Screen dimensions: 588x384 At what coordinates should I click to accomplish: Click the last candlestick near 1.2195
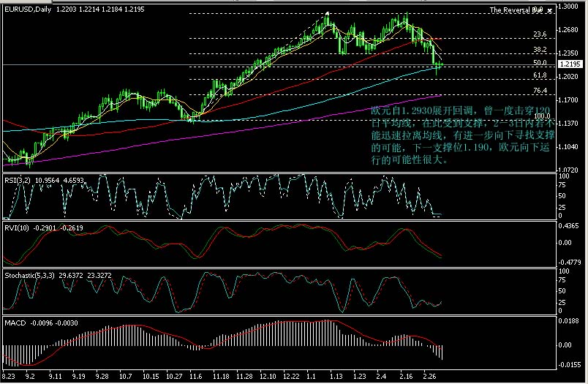[442, 64]
